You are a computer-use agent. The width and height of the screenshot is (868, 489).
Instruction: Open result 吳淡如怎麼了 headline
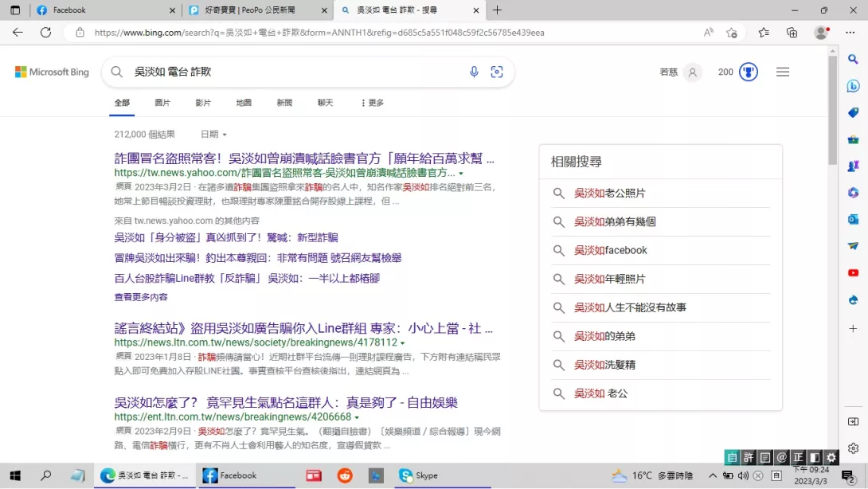point(286,403)
